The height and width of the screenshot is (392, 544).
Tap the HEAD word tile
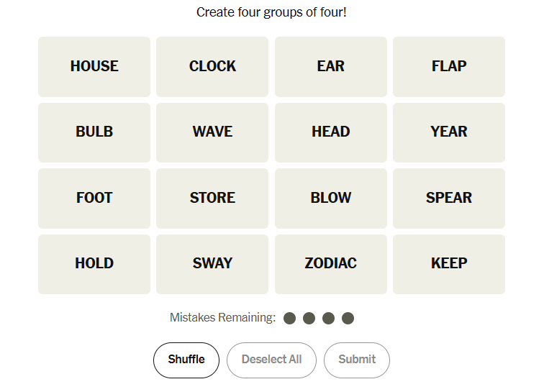330,132
